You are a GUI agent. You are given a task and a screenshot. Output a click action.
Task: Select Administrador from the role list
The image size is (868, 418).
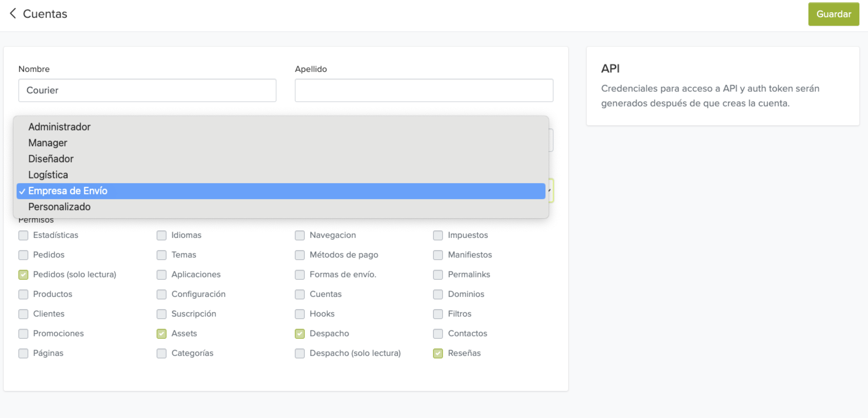59,127
